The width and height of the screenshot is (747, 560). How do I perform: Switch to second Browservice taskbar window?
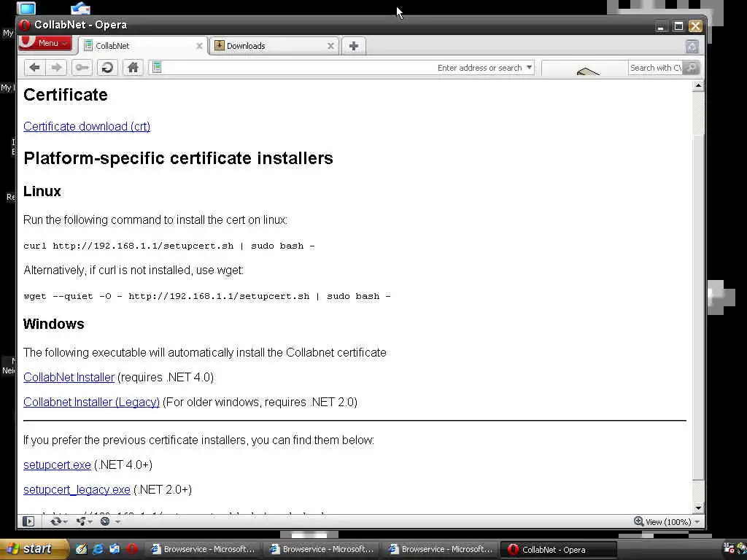[x=322, y=549]
